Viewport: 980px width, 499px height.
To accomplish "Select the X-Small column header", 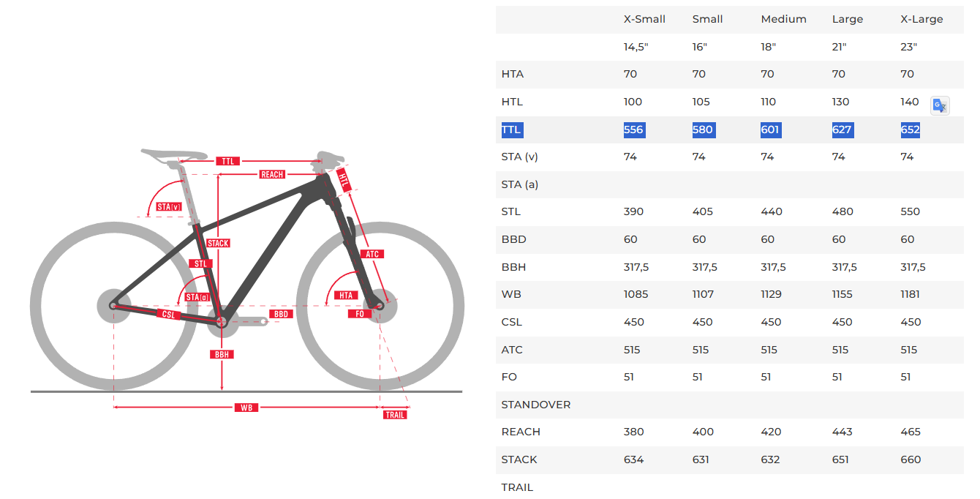I will 644,19.
